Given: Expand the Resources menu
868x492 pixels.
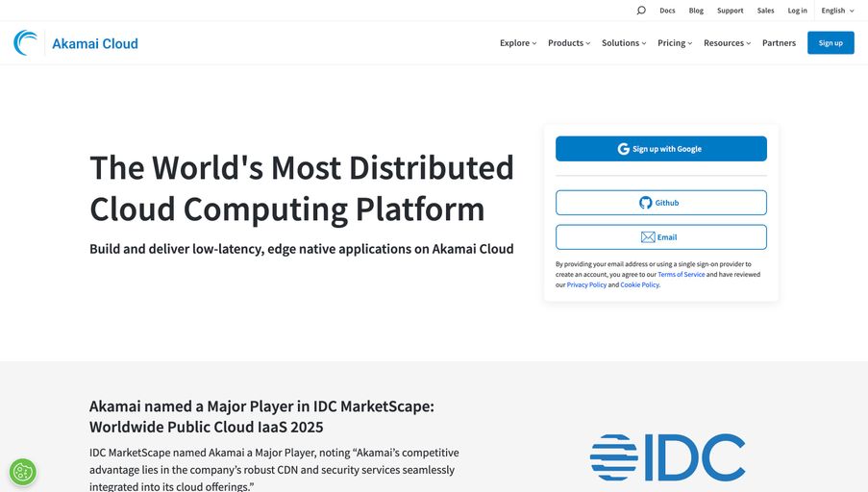Looking at the screenshot, I should (x=727, y=43).
